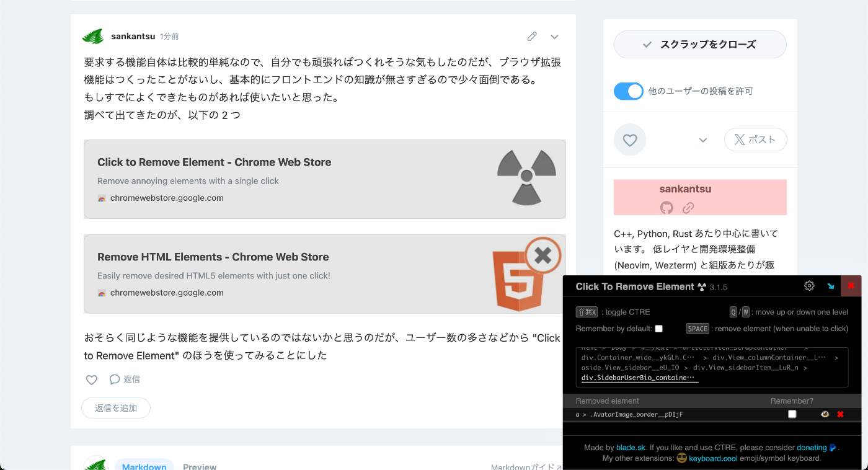Switch to Preview tab
868x470 pixels.
200,466
